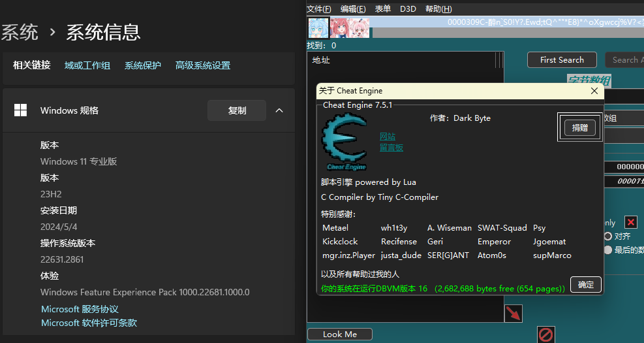Click the Search A… button
Viewport: 644px width, 343px height.
click(x=625, y=60)
